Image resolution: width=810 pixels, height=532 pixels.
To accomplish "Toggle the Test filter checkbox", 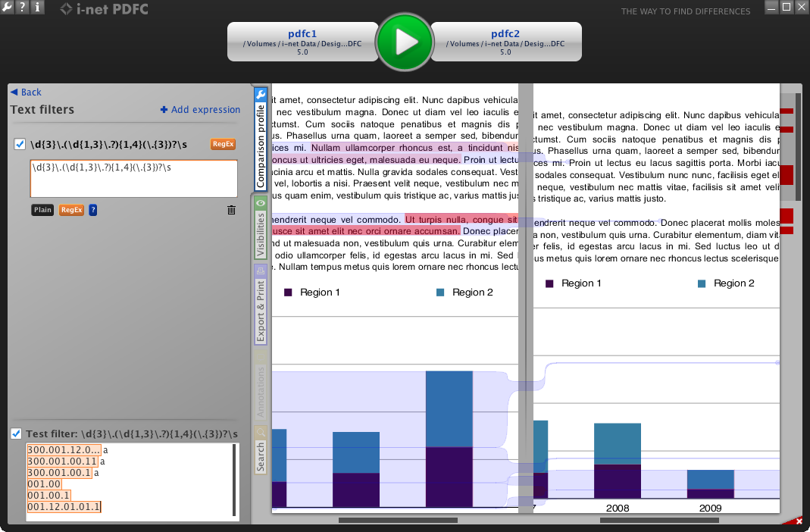I will click(x=16, y=433).
